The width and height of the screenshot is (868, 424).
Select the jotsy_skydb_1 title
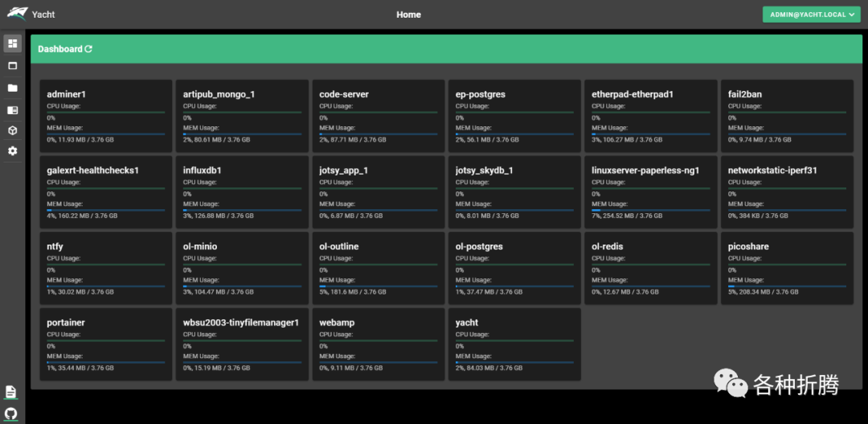pos(485,171)
